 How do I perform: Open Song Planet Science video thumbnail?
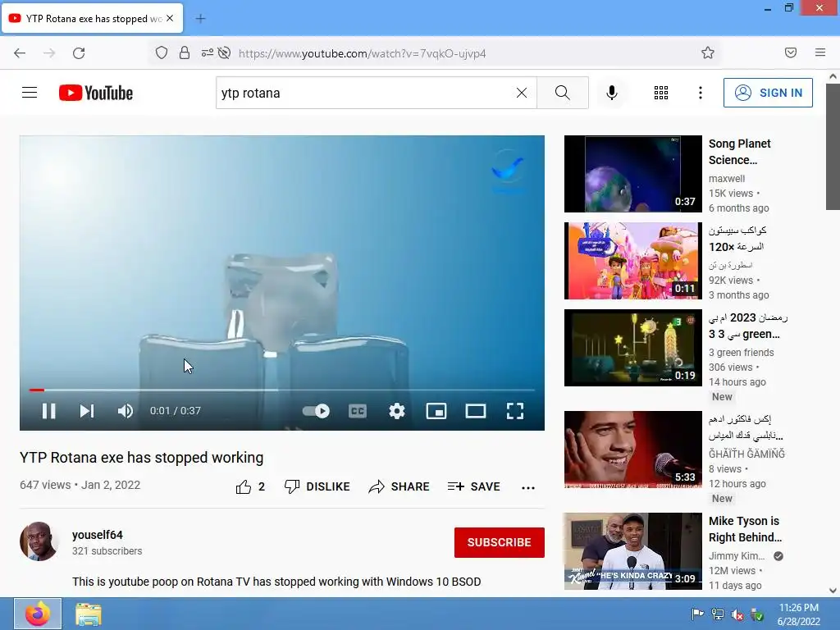(632, 174)
